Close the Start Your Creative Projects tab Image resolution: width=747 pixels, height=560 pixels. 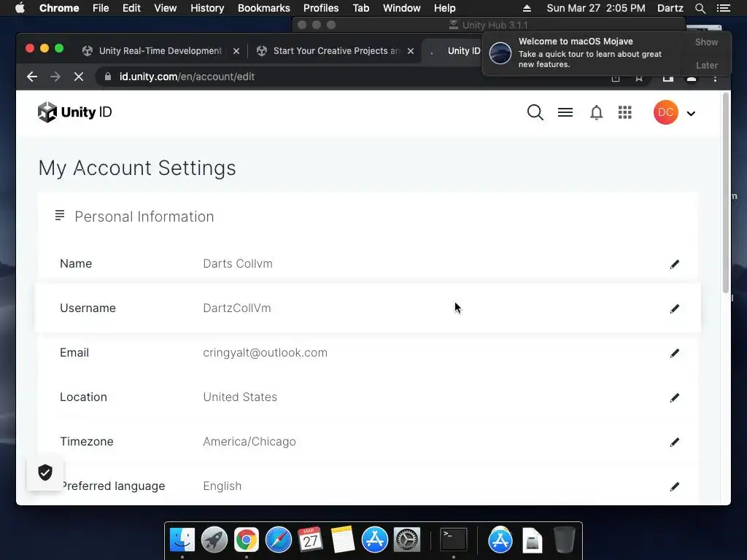(x=411, y=51)
